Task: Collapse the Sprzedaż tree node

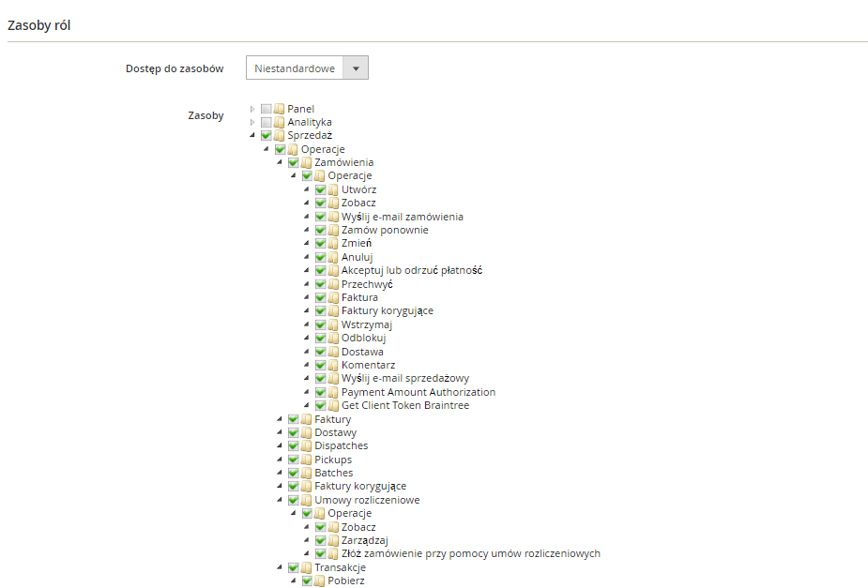Action: pyautogui.click(x=252, y=136)
